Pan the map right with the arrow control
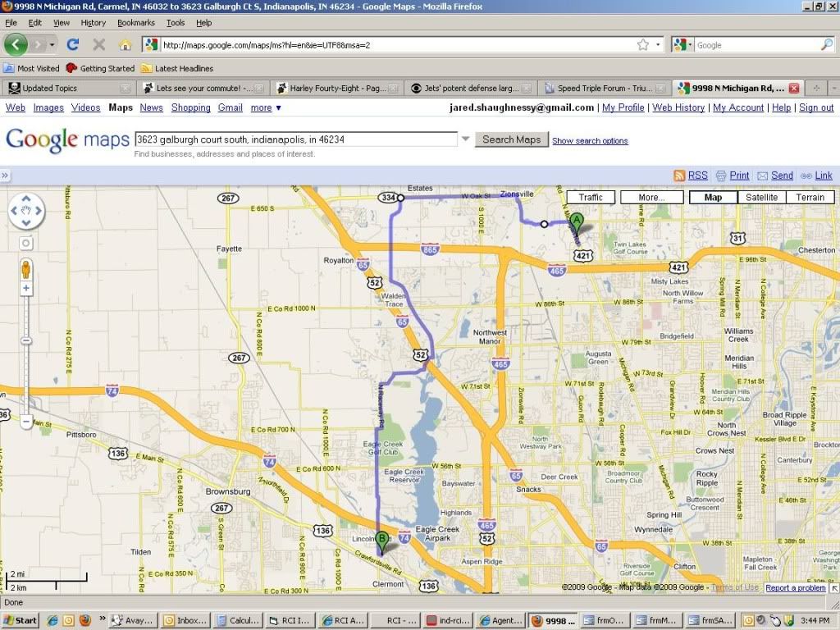 [x=38, y=211]
